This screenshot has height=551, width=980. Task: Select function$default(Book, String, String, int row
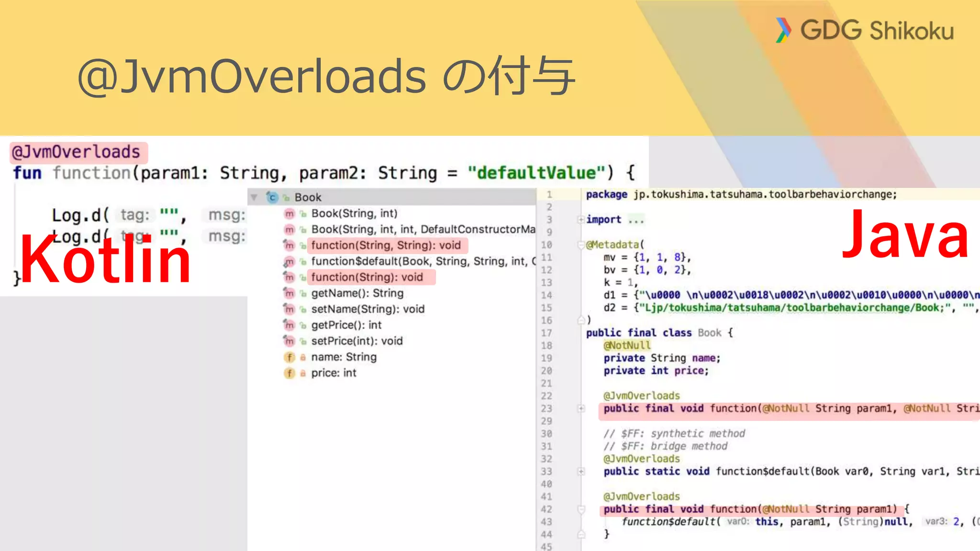pos(423,261)
